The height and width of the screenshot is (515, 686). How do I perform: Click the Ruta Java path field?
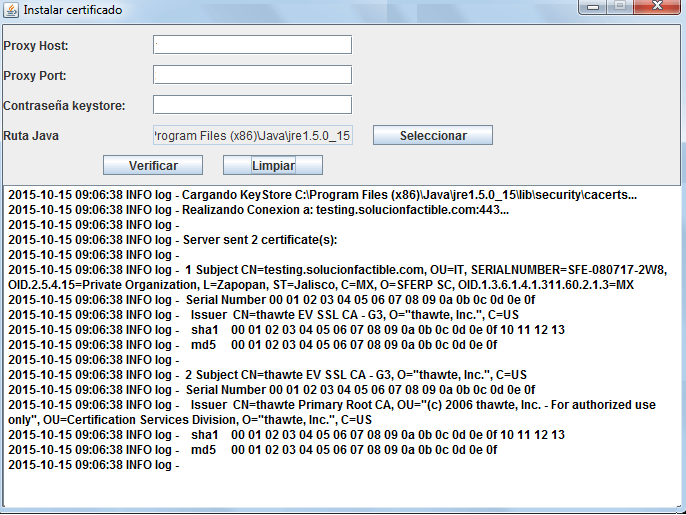(x=252, y=135)
